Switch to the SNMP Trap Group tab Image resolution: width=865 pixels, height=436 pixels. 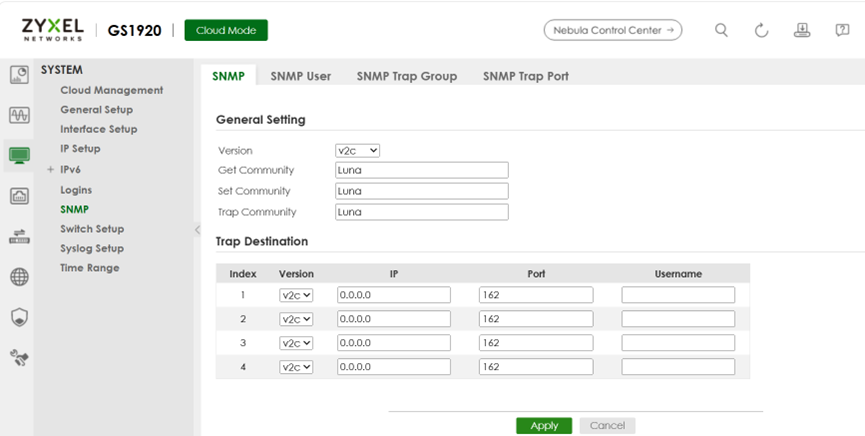click(x=407, y=76)
